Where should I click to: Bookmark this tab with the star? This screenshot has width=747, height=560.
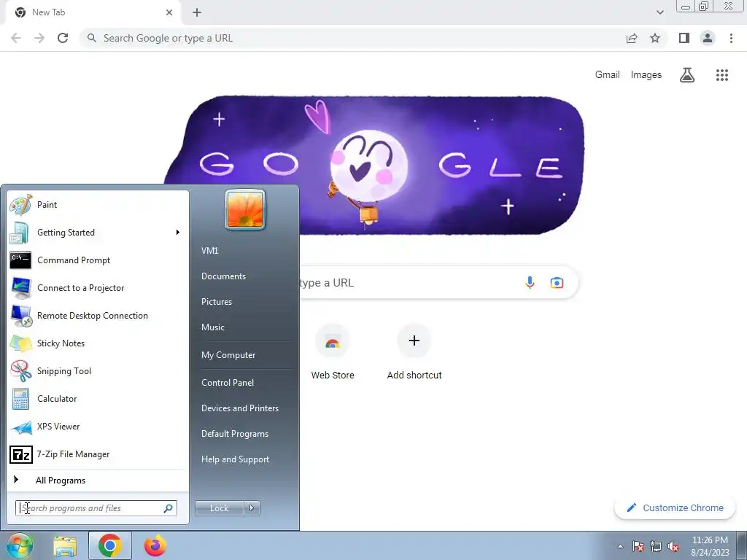point(655,38)
